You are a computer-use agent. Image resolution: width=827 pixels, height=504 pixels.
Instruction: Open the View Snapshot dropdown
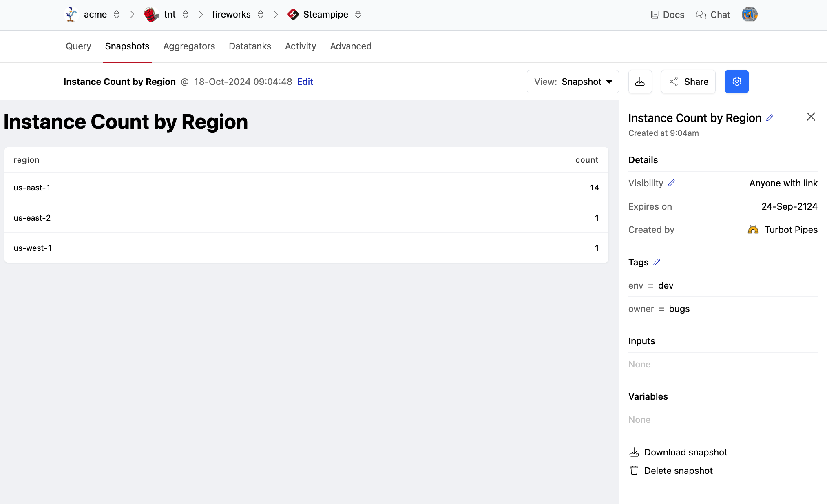point(573,82)
